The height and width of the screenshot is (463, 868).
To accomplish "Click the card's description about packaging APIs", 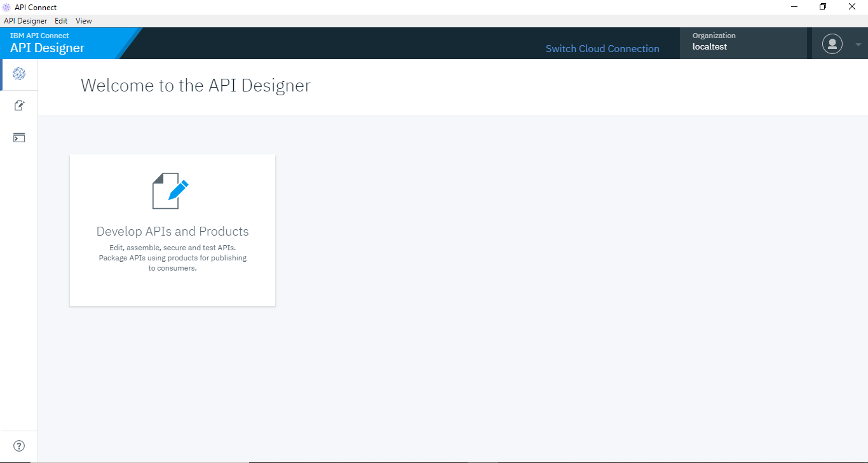I will (172, 258).
